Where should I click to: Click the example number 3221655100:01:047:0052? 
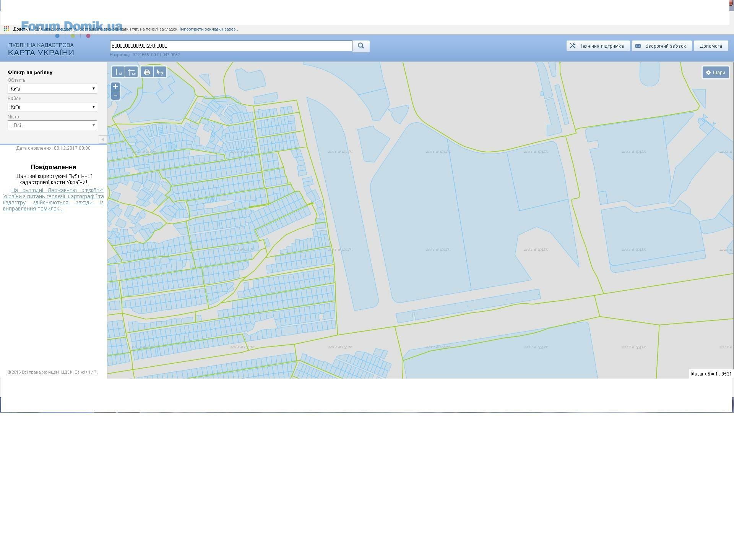156,55
